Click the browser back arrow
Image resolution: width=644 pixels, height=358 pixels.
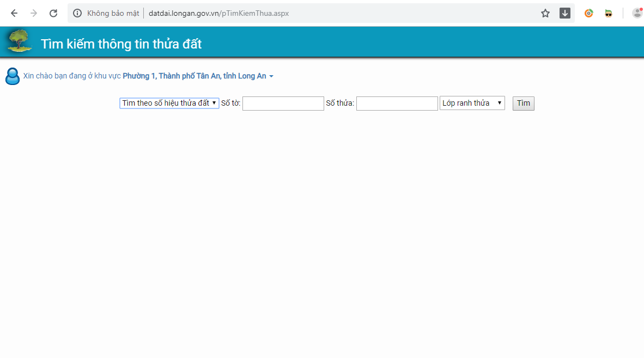(14, 14)
